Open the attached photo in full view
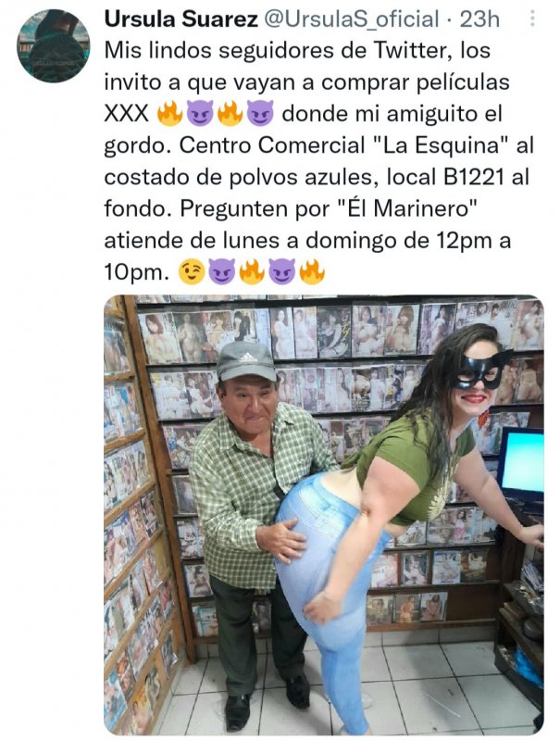 (323, 515)
